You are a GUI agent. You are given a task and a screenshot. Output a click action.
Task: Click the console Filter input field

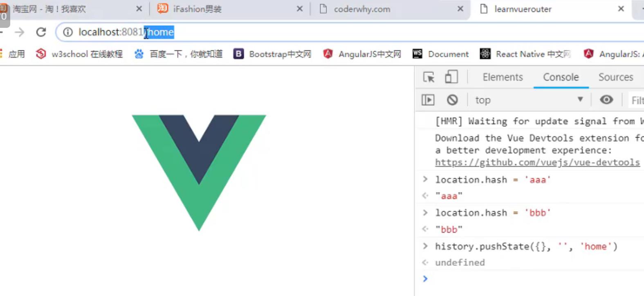tap(636, 100)
